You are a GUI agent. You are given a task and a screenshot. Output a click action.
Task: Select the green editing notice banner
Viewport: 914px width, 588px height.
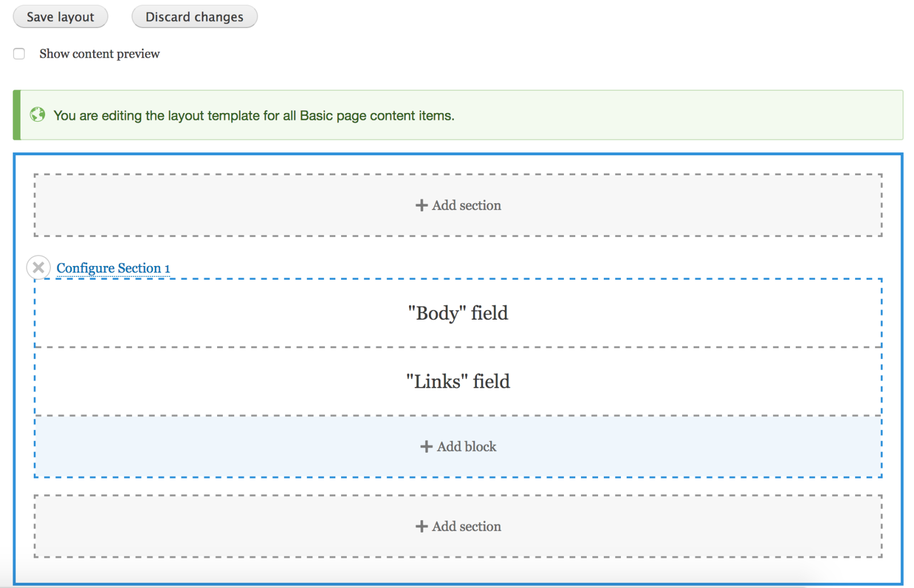(457, 115)
